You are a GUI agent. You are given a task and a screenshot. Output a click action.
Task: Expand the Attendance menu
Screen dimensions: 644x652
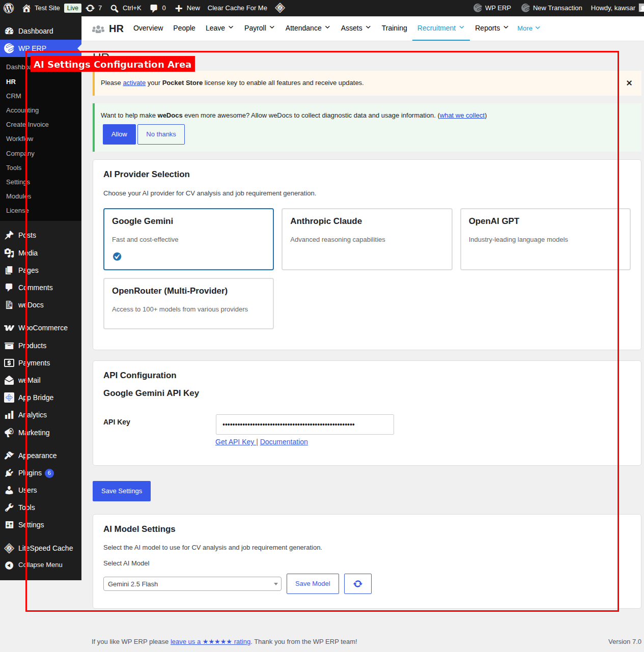pyautogui.click(x=308, y=28)
